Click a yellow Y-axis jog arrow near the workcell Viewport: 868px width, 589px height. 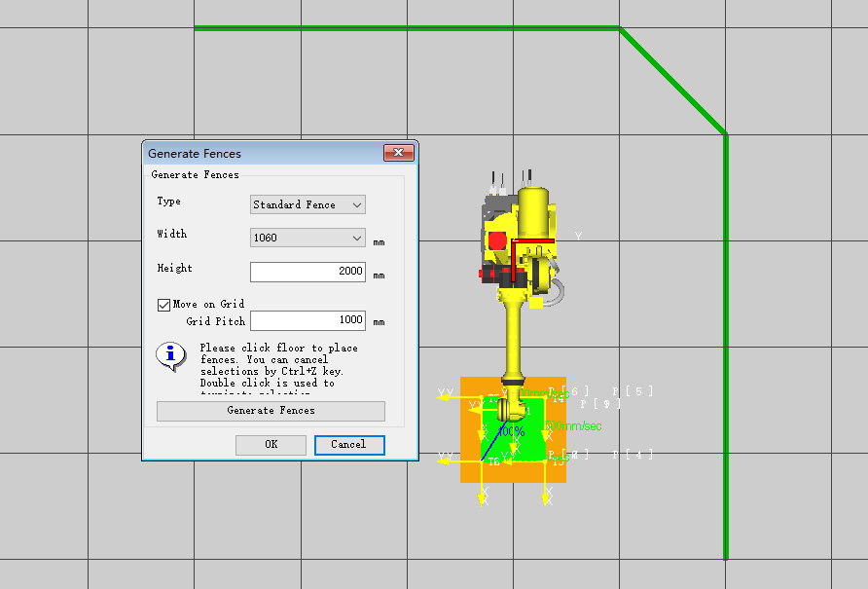click(x=445, y=395)
